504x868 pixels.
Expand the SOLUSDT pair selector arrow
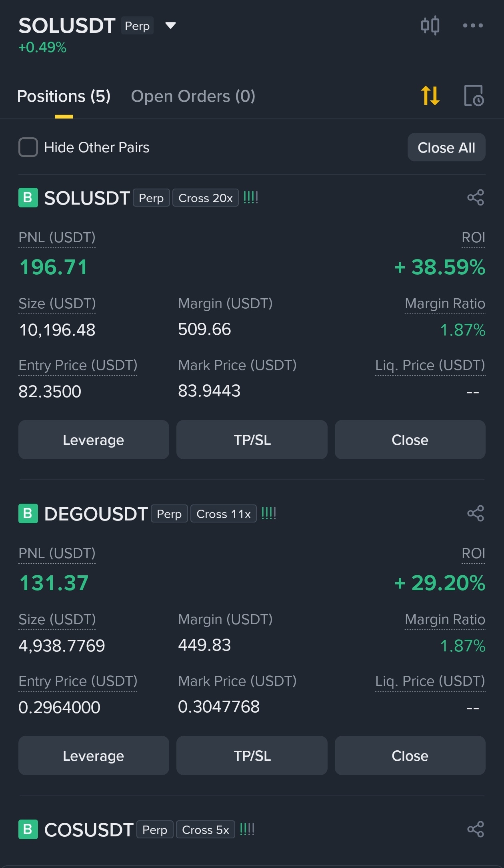coord(171,26)
